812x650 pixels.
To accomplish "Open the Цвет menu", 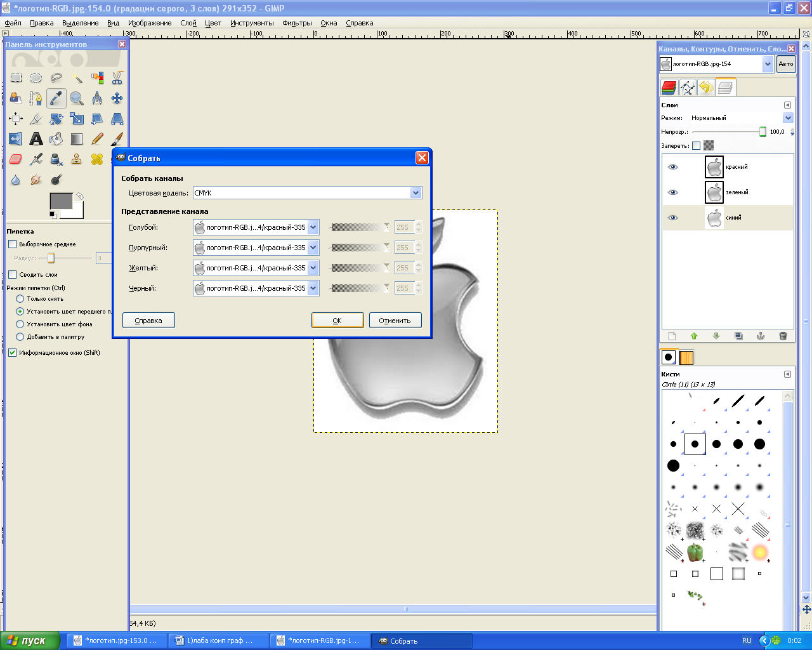I will pyautogui.click(x=213, y=23).
